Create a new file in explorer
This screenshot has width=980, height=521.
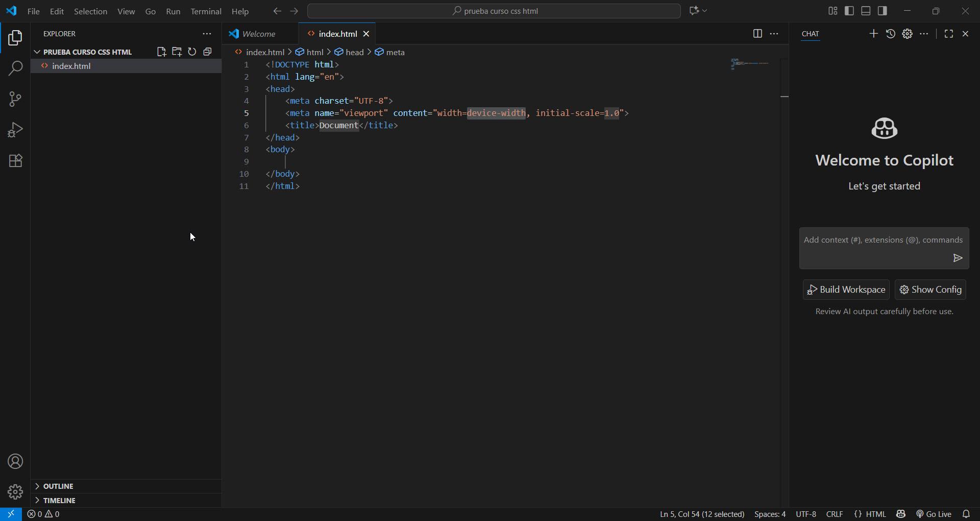click(x=161, y=52)
